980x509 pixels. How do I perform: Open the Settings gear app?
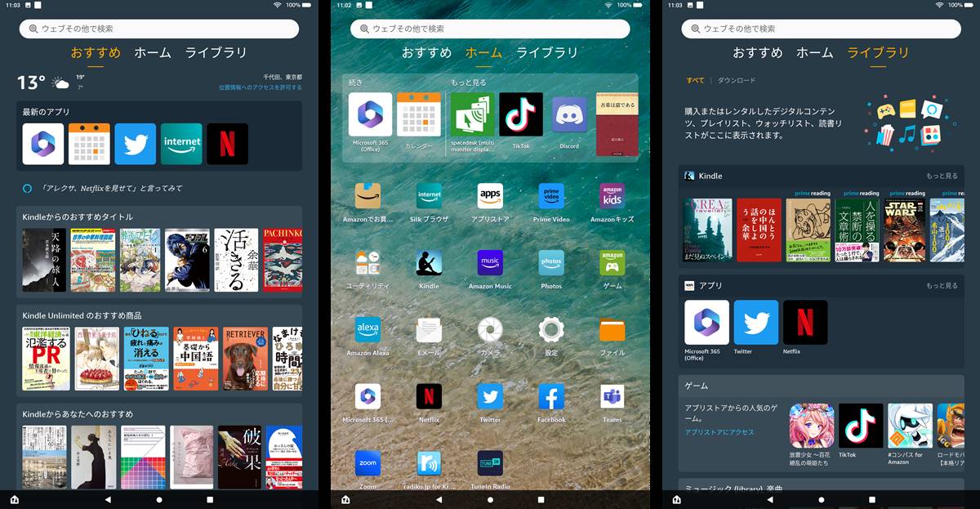[x=551, y=330]
